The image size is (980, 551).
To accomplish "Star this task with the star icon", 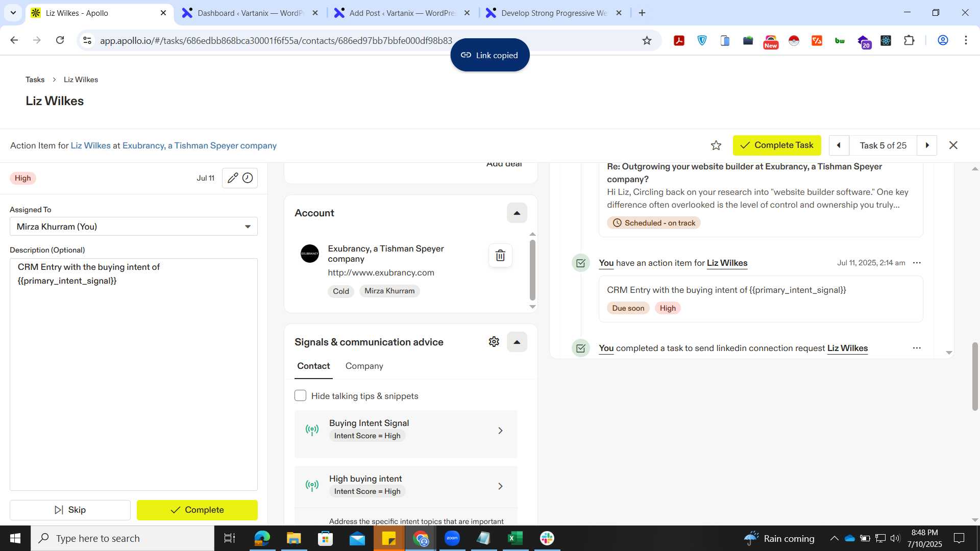I will [x=716, y=145].
